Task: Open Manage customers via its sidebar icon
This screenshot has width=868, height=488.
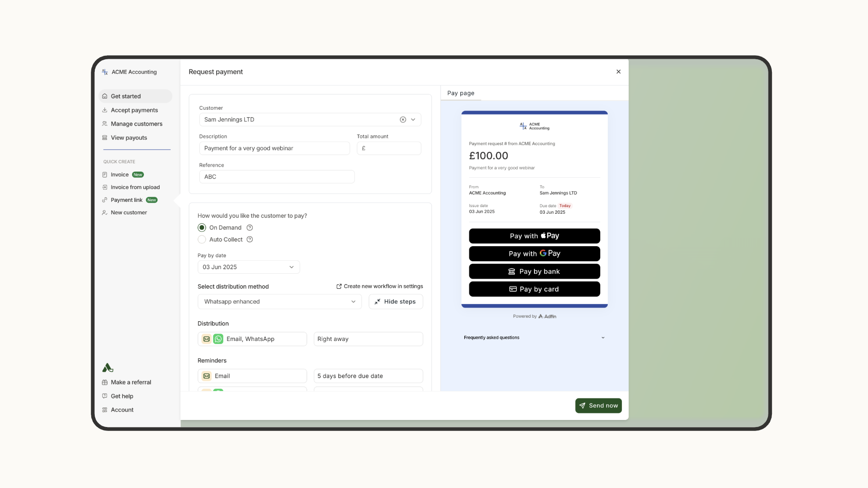Action: 104,123
